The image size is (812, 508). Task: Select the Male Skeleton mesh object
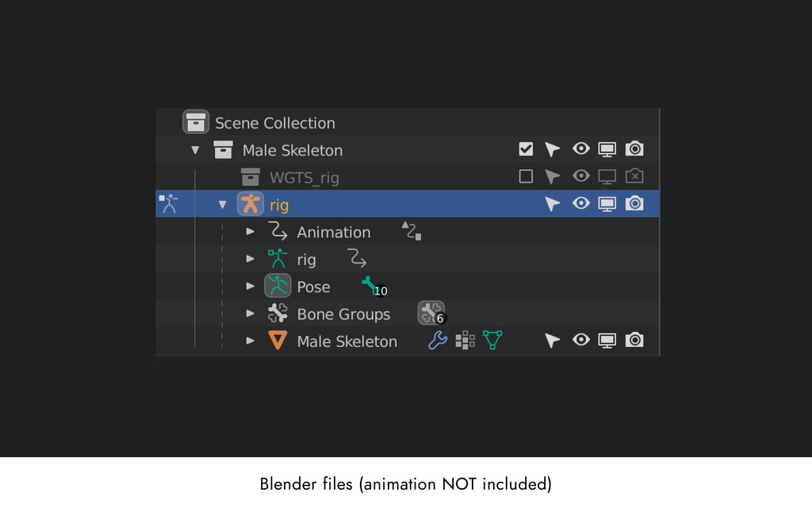pyautogui.click(x=347, y=341)
